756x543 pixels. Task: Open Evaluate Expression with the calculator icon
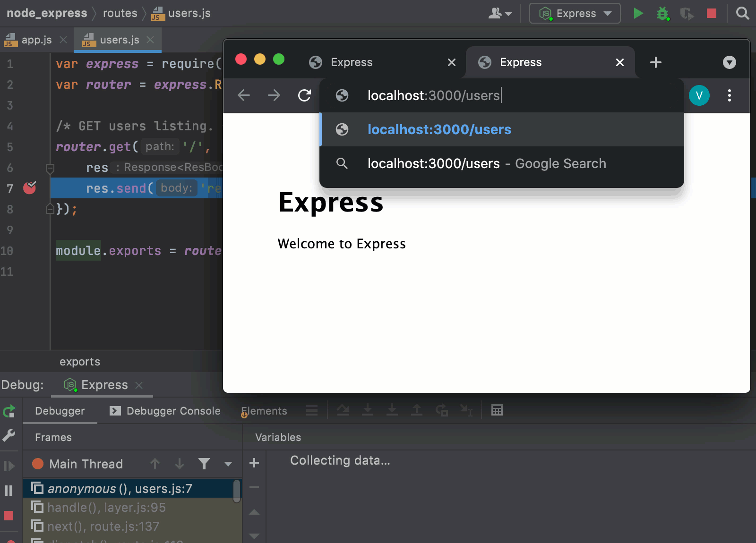[x=497, y=410]
